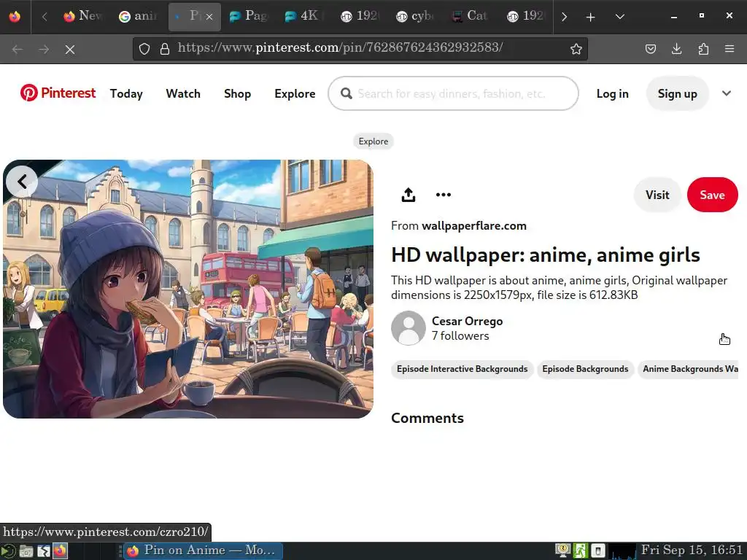Viewport: 747px width, 560px height.
Task: Expand the header dropdown chevron beside Sign up
Action: point(726,93)
